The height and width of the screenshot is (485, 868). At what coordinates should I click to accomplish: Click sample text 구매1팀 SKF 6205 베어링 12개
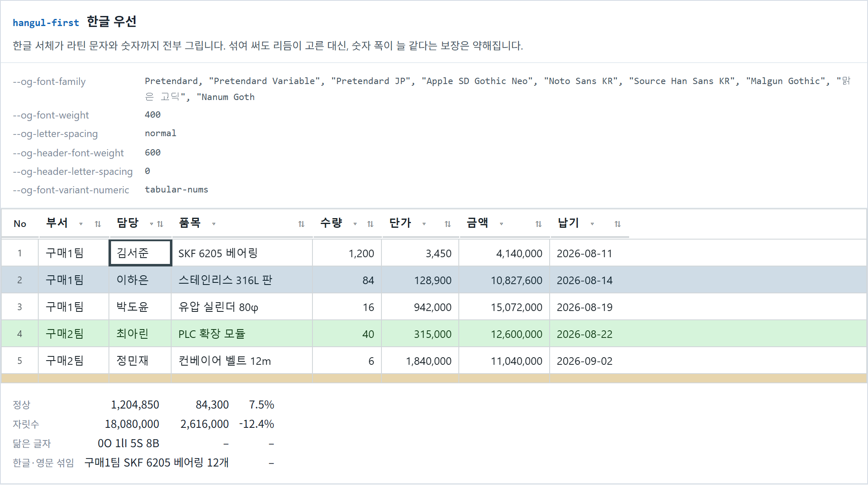pos(156,463)
